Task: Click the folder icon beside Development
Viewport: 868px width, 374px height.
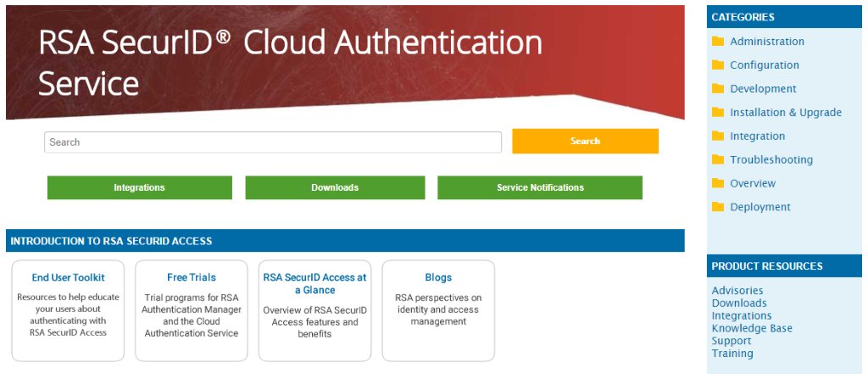Action: coord(717,89)
